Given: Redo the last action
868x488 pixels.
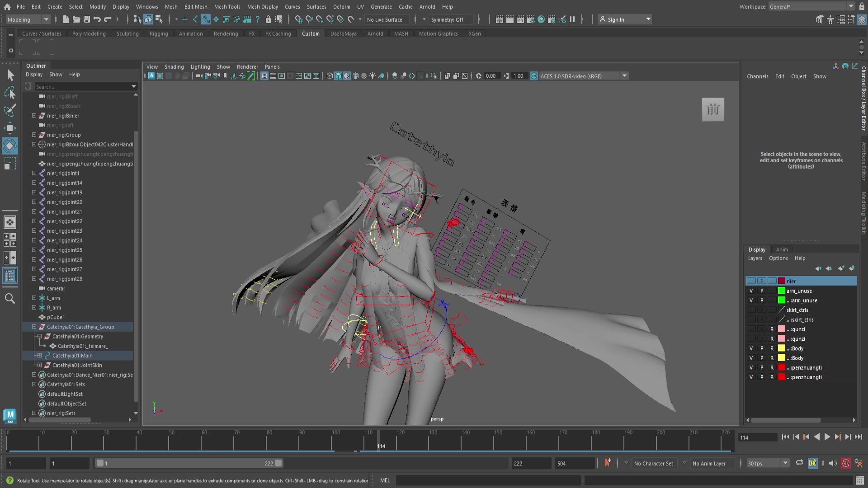Looking at the screenshot, I should click(108, 19).
